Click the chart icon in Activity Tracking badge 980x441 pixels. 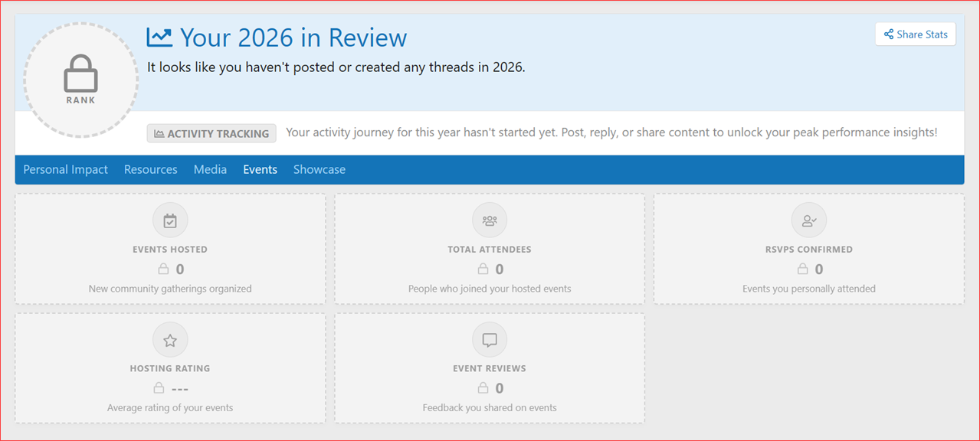point(159,133)
